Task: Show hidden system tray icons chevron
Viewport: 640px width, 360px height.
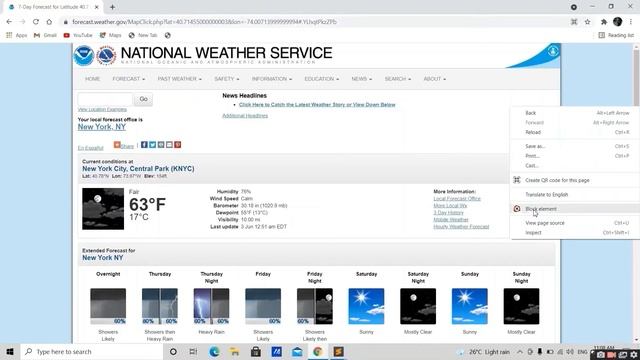Action: click(520, 352)
